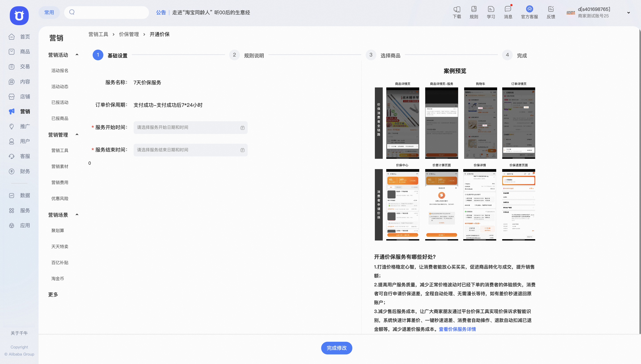Open the 价保退差页面 preview thumbnail

[519, 205]
